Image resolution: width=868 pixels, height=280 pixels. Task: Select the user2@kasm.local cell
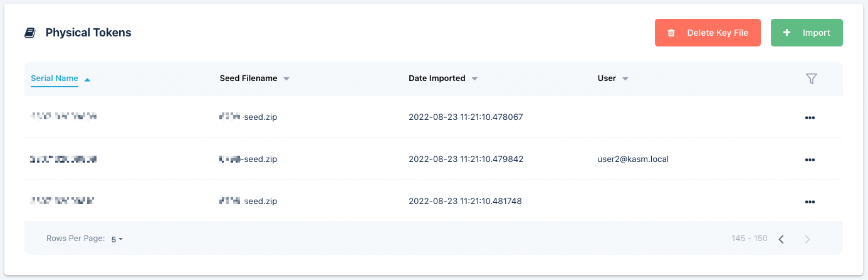[x=633, y=159]
